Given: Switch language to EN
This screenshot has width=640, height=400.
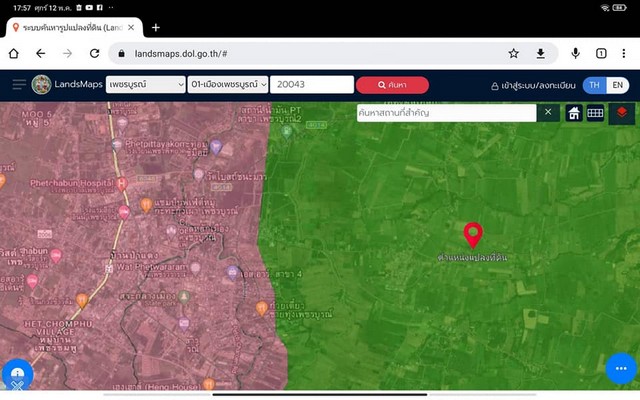Looking at the screenshot, I should pyautogui.click(x=618, y=85).
